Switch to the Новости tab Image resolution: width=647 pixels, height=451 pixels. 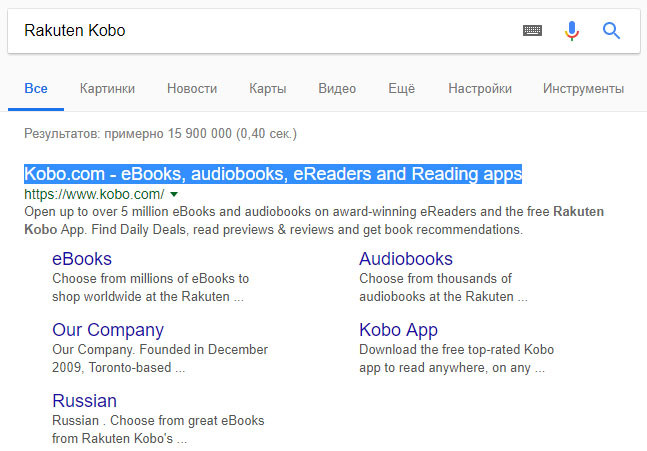tap(192, 88)
